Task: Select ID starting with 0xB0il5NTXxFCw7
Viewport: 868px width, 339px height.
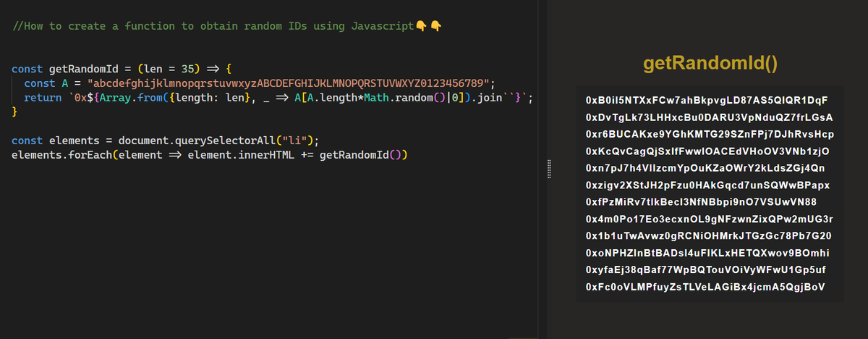Action: (707, 100)
